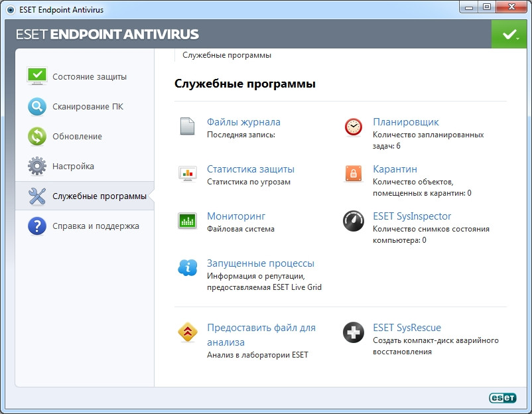Click text 'Файловая система'
Viewport: 532px width, 414px height.
[x=241, y=229]
